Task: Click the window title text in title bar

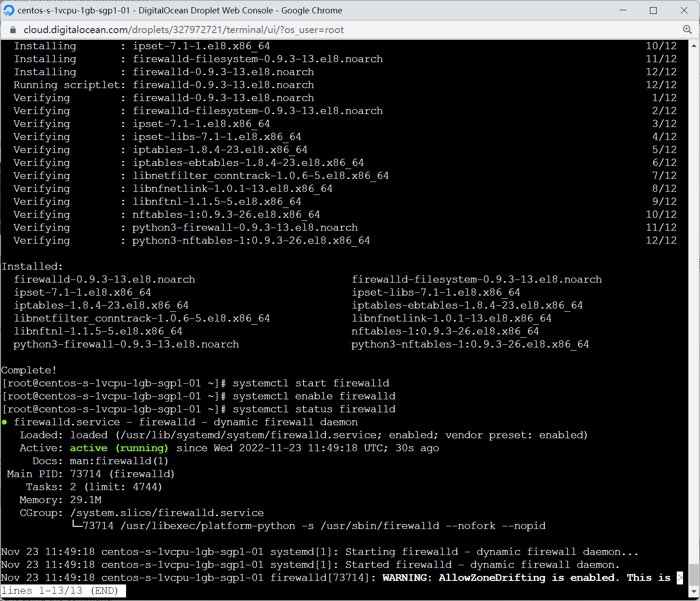Action: (x=180, y=10)
